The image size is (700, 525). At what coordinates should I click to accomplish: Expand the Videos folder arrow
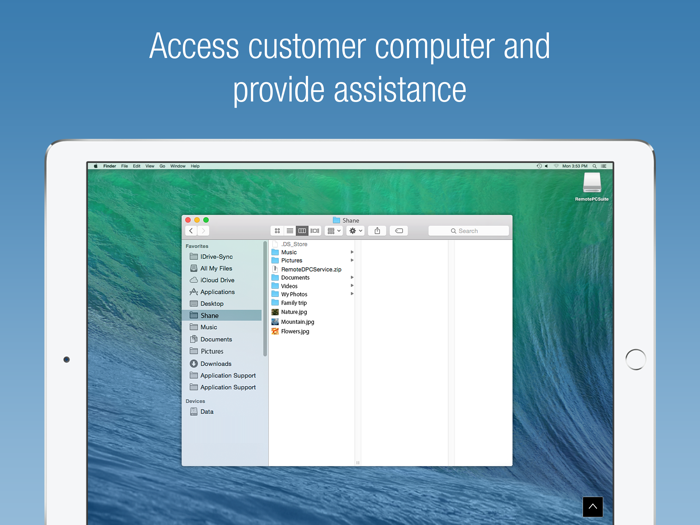(x=352, y=286)
